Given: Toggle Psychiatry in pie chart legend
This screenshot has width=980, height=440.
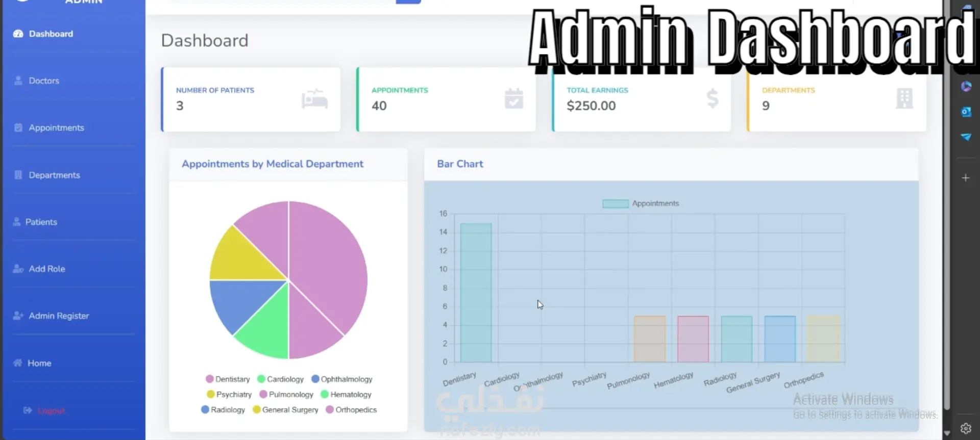Looking at the screenshot, I should 229,394.
